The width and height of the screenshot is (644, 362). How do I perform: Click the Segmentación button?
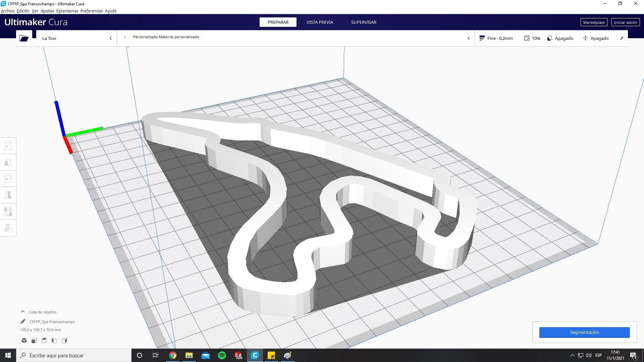pyautogui.click(x=584, y=332)
